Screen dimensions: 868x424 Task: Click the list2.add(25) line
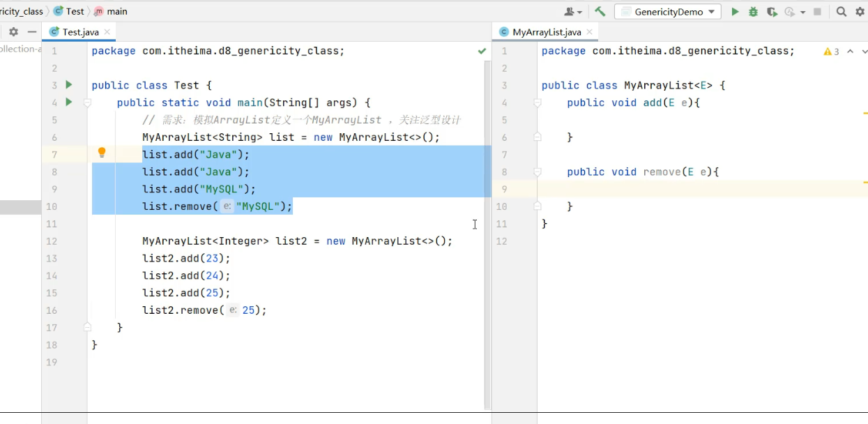click(x=186, y=293)
